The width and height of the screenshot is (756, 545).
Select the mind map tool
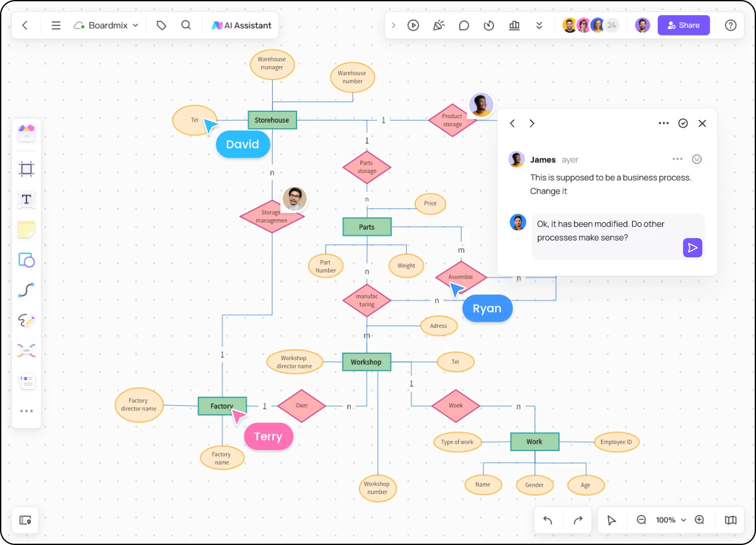(27, 351)
